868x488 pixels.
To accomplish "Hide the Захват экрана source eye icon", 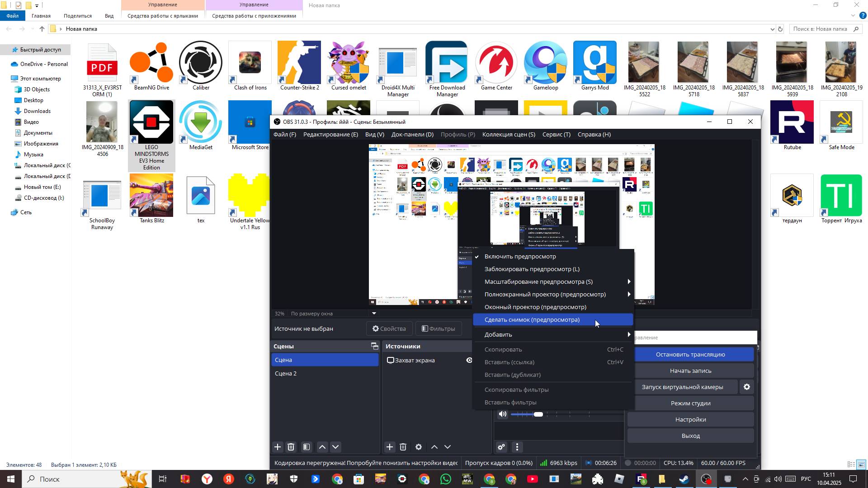I will 469,360.
